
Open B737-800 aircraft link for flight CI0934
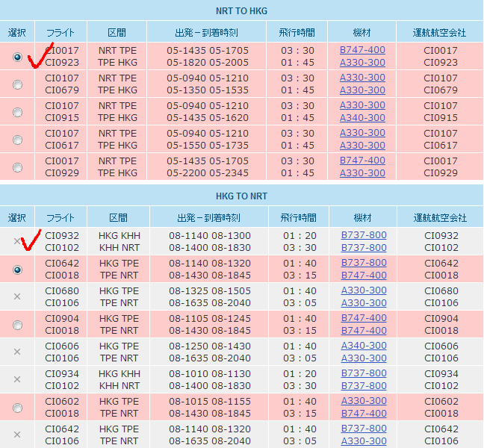[x=364, y=373]
